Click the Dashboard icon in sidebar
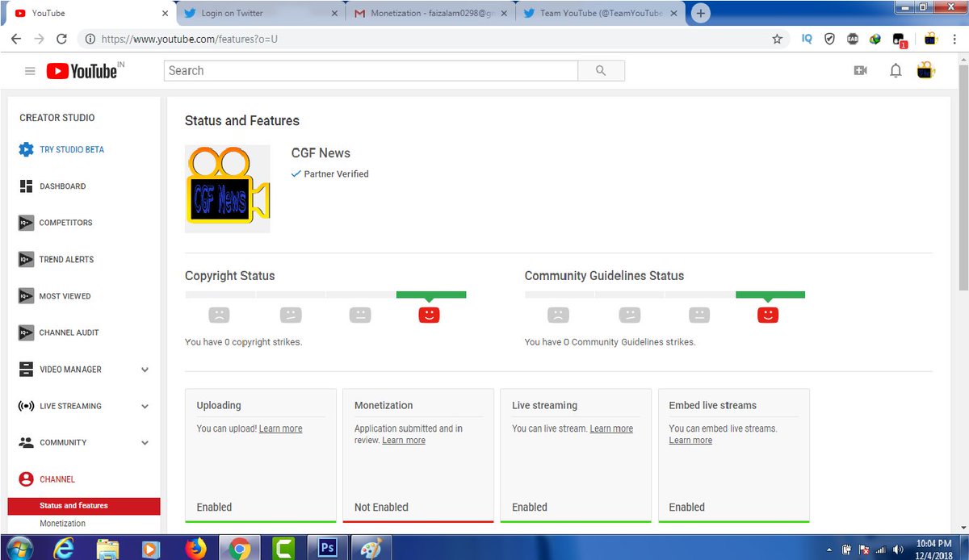The width and height of the screenshot is (969, 560). point(26,186)
